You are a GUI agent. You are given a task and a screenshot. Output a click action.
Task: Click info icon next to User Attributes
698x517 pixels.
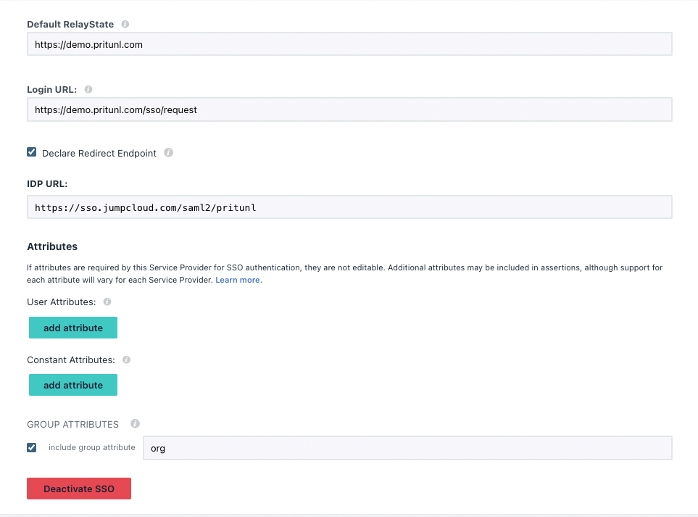(x=107, y=301)
